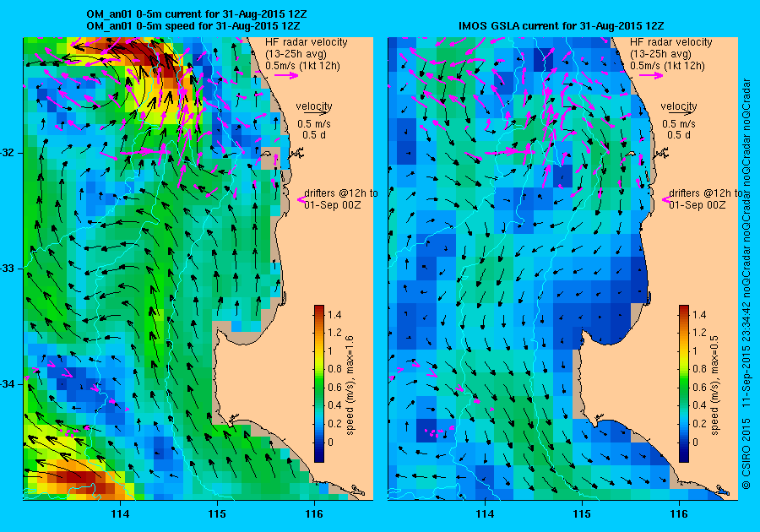Select title 'IMOS GSLA current for 31-Aug-2015 12Z'

[x=562, y=25]
